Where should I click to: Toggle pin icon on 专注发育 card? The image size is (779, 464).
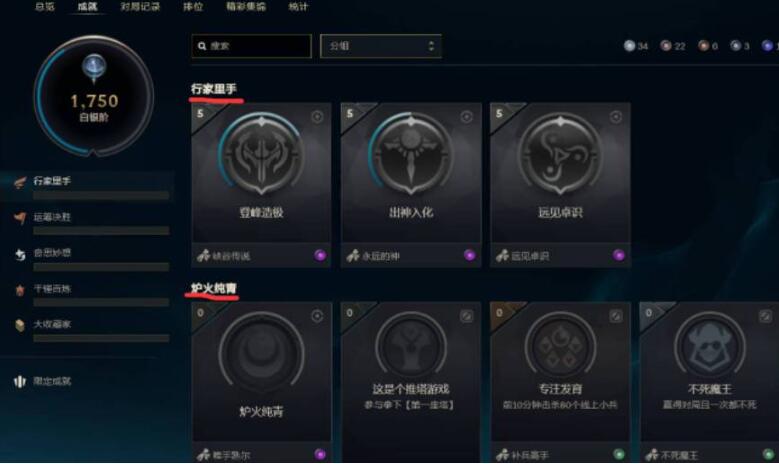coord(616,316)
